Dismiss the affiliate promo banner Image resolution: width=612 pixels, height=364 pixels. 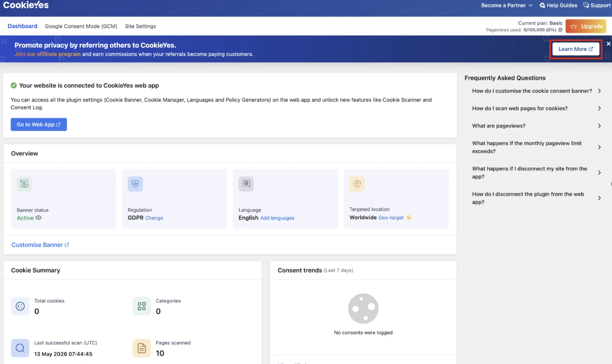(x=608, y=44)
